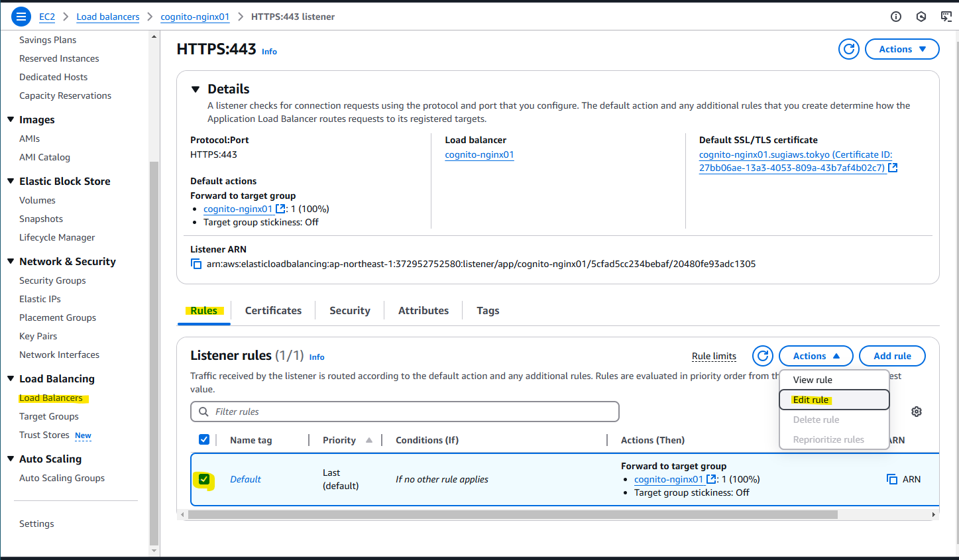Select Edit rule from the Actions menu
Screen dimensions: 959x560
[811, 400]
